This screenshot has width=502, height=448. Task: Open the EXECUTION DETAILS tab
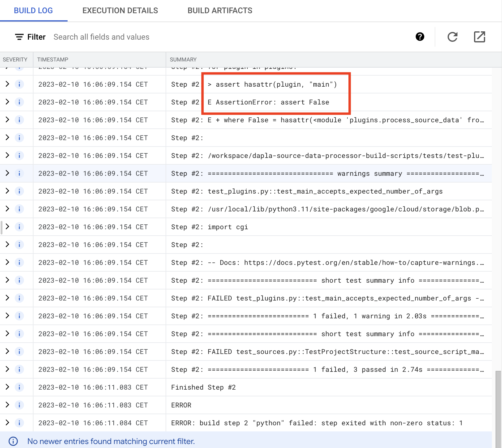click(120, 10)
